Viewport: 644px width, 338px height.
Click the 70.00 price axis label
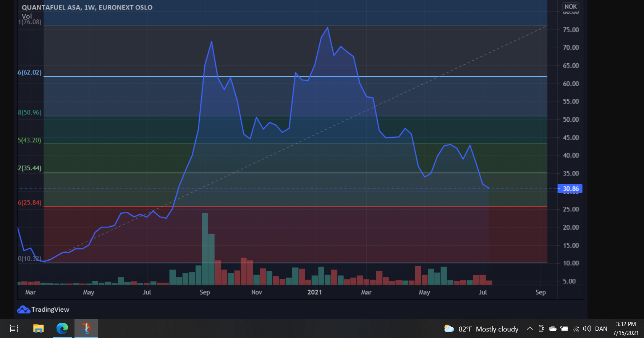tap(571, 48)
